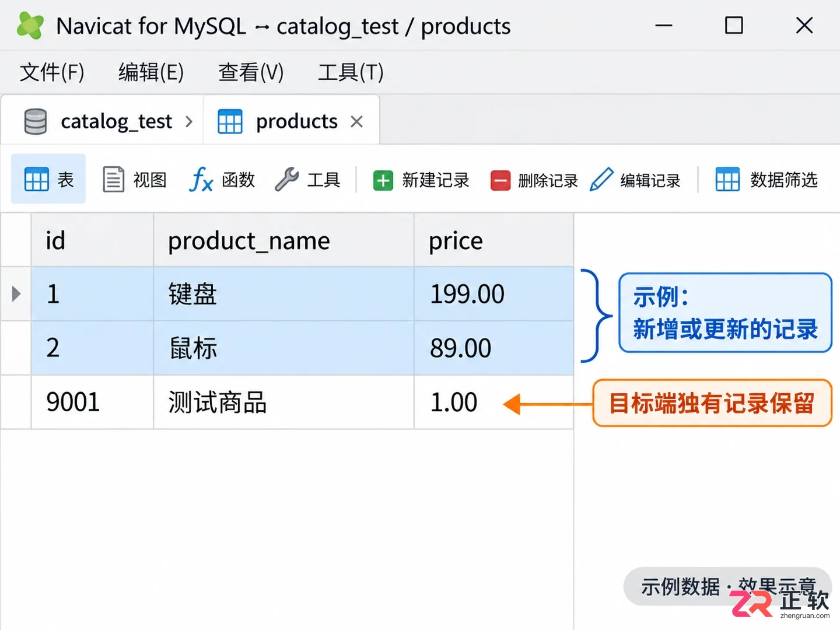
Task: Click the wrench 工具 toolbar item
Action: click(x=307, y=180)
